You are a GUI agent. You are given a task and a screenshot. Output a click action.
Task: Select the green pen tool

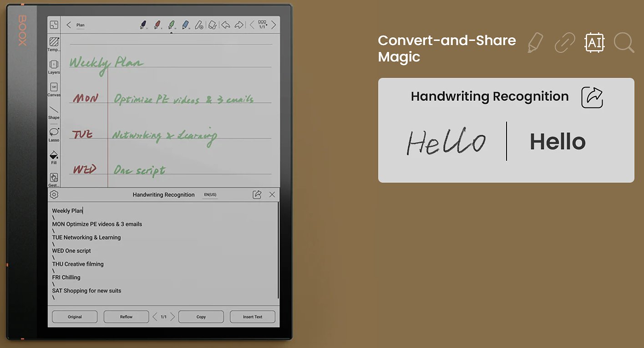(172, 25)
